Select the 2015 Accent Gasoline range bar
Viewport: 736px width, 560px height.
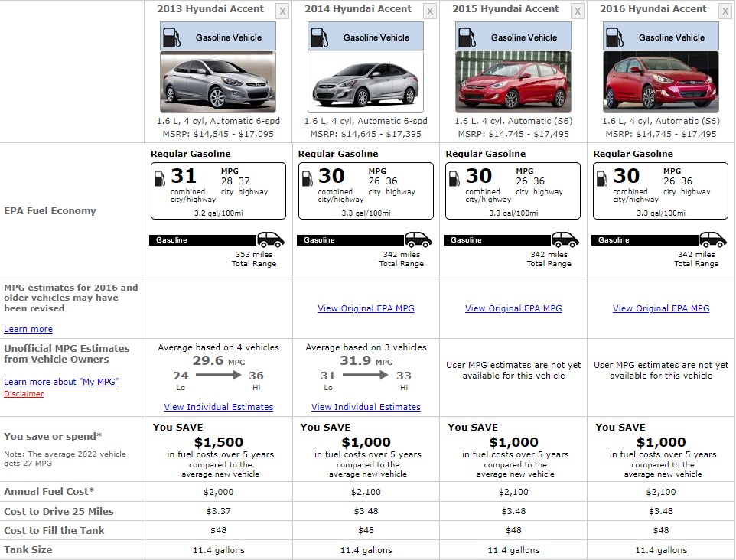point(497,240)
